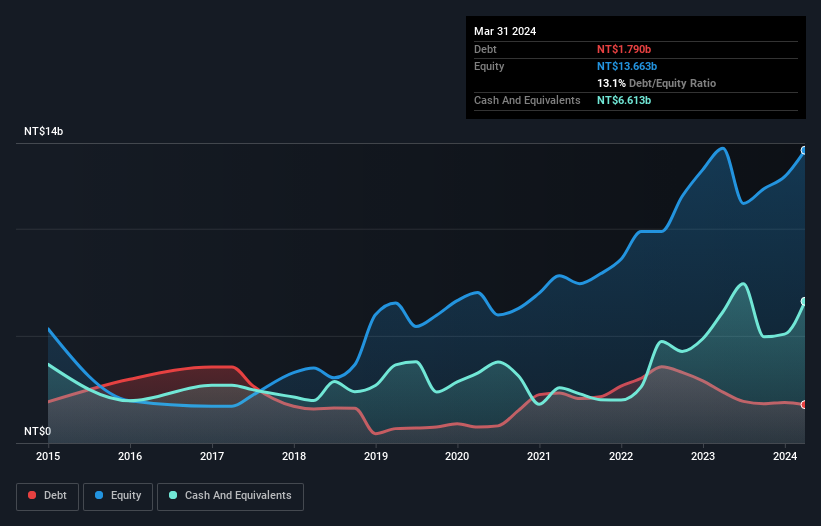Screen dimensions: 821x526
Task: Click the NT$13.663b equity value
Action: pos(627,66)
